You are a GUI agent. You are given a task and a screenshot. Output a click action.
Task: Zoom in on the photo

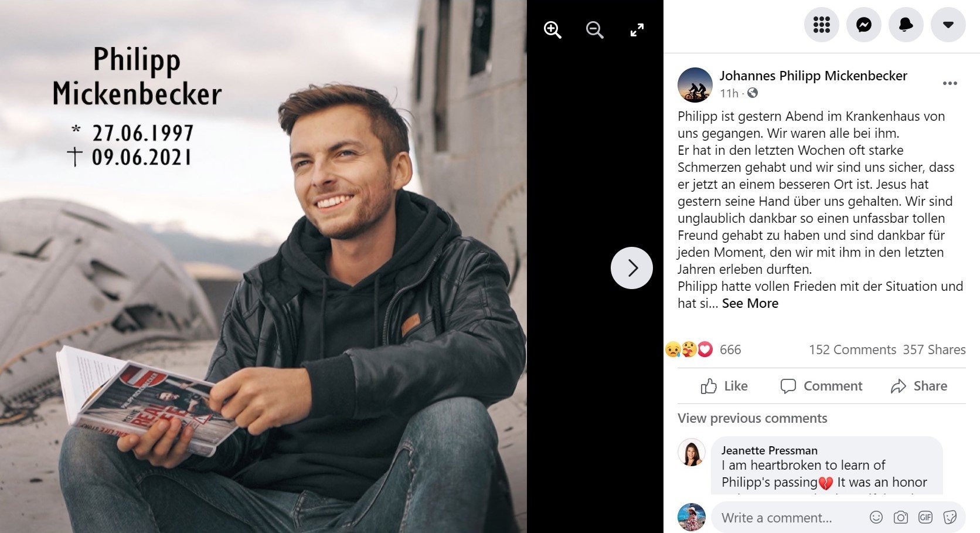(552, 29)
